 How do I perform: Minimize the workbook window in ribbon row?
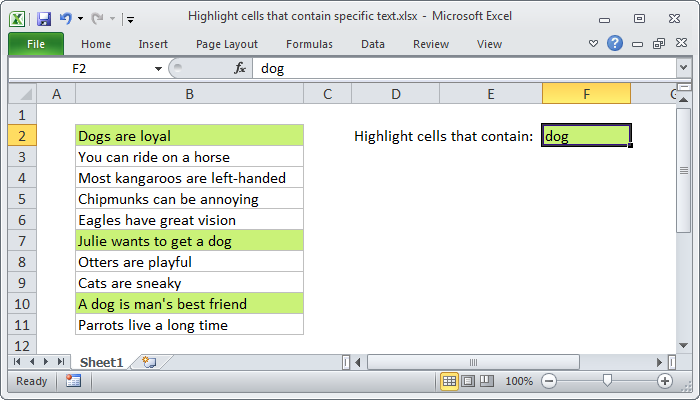click(638, 44)
